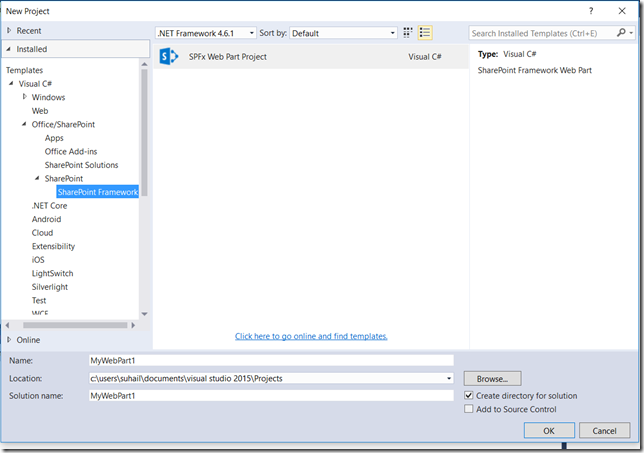This screenshot has width=644, height=453.
Task: Select the Web template category
Action: click(x=40, y=110)
